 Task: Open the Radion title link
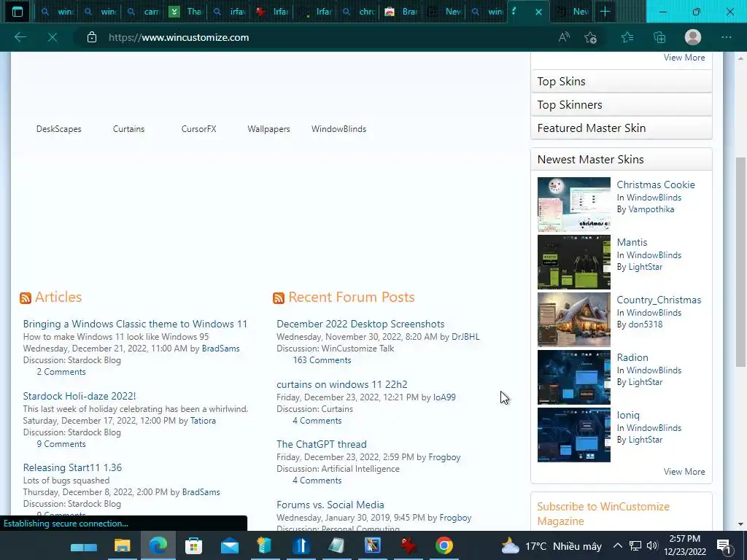632,357
